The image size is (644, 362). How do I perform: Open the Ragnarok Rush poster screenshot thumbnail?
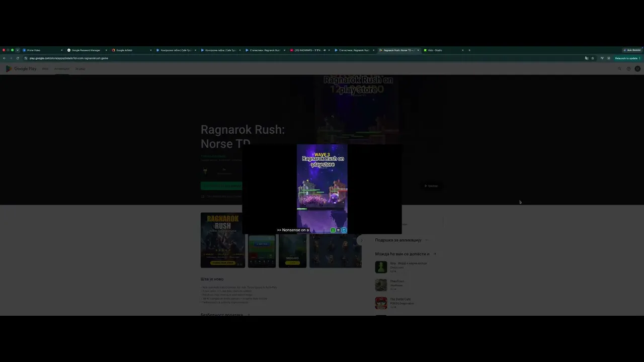pos(223,240)
